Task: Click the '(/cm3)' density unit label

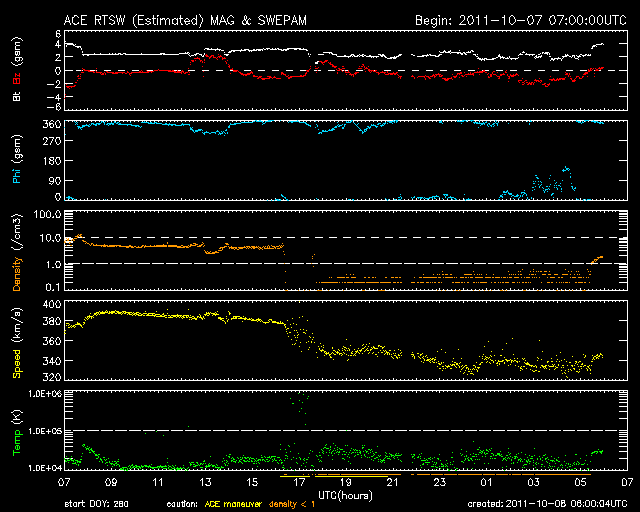Action: coord(17,232)
